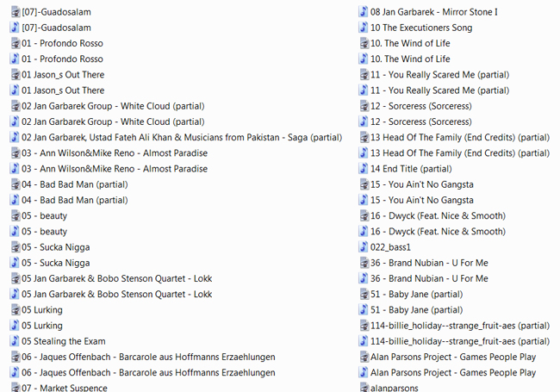Select music-note file 11 - You Really Scared Me
The width and height of the screenshot is (560, 392).
pyautogui.click(x=434, y=90)
